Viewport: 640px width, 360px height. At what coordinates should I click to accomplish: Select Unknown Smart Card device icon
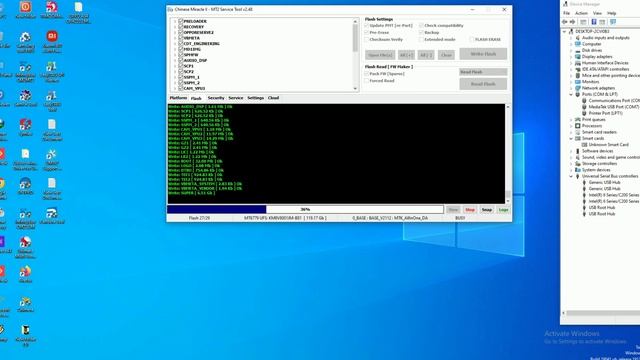[584, 144]
